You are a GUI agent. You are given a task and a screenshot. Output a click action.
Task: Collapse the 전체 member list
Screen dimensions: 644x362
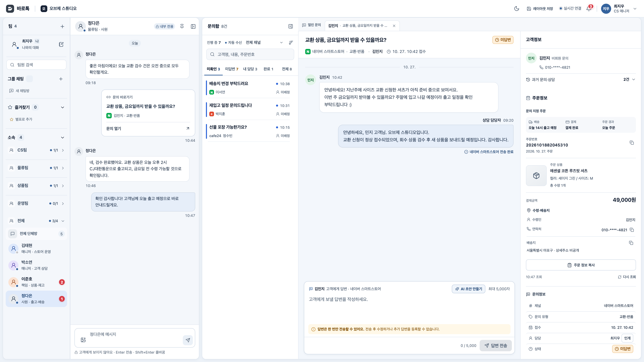[x=63, y=221]
